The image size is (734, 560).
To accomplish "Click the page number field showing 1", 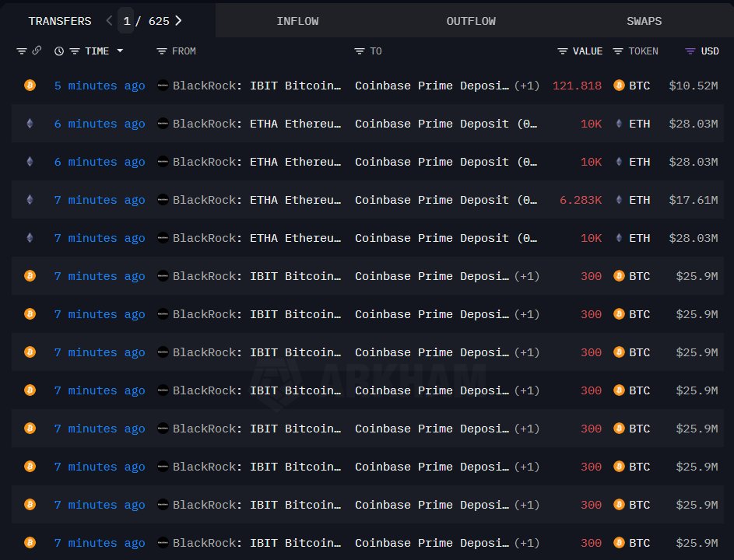I will 126,20.
